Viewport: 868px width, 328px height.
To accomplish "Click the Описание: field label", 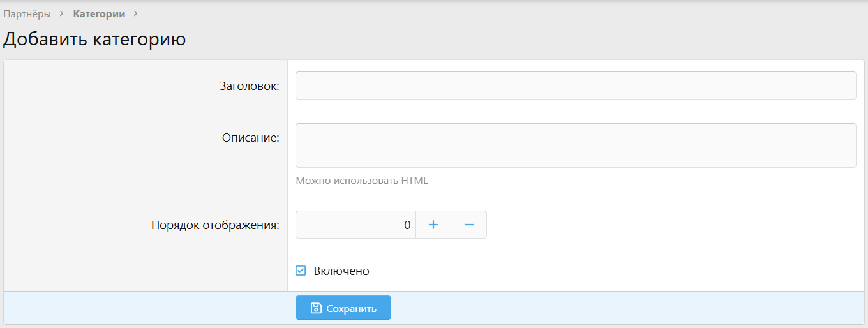I will [x=250, y=138].
